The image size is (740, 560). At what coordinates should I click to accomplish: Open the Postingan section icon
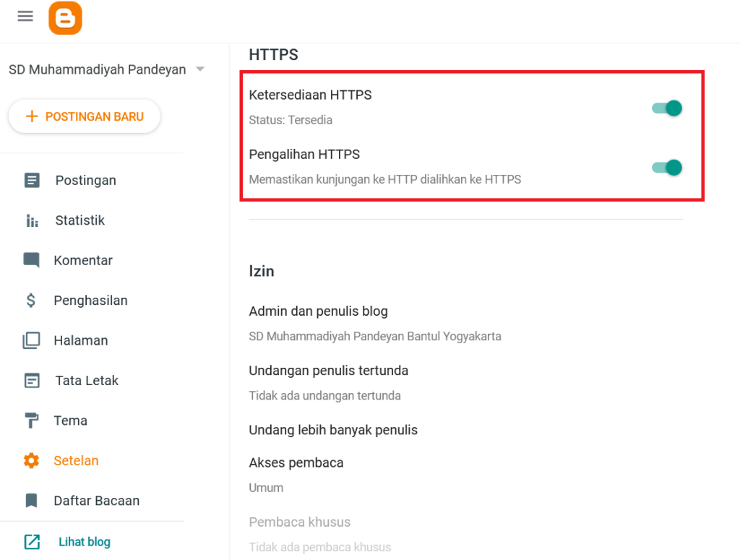tap(33, 180)
